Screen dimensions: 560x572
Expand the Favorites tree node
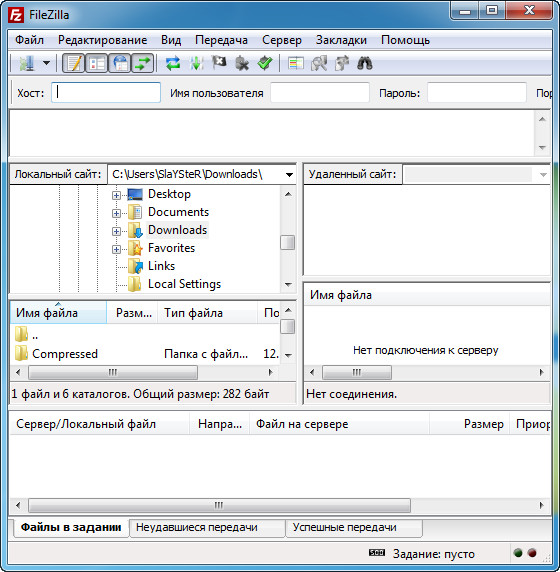coord(116,250)
